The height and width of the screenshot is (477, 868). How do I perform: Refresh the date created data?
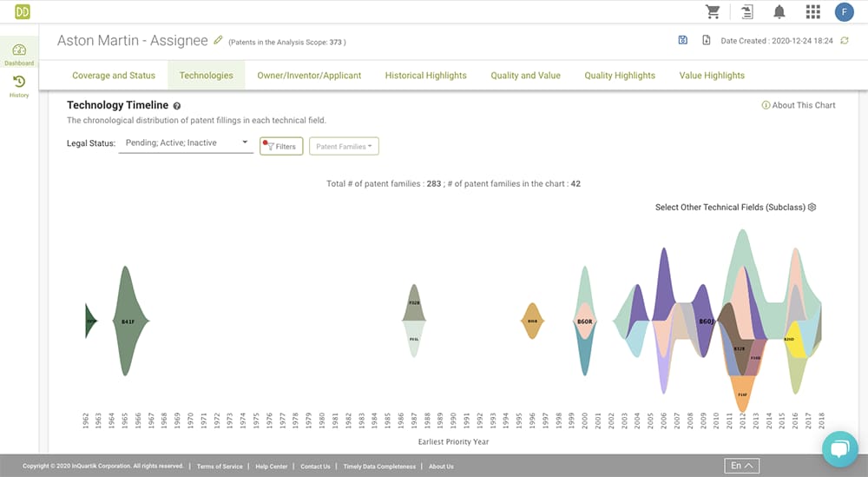(x=845, y=41)
